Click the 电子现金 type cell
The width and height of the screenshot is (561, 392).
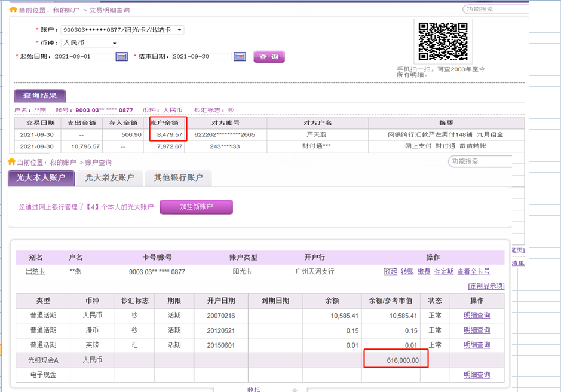[43, 375]
